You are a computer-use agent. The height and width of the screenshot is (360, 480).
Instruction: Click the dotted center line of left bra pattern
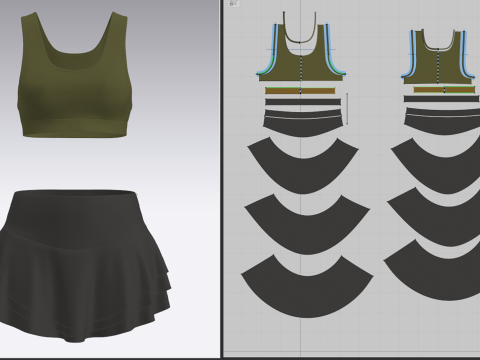click(x=301, y=68)
